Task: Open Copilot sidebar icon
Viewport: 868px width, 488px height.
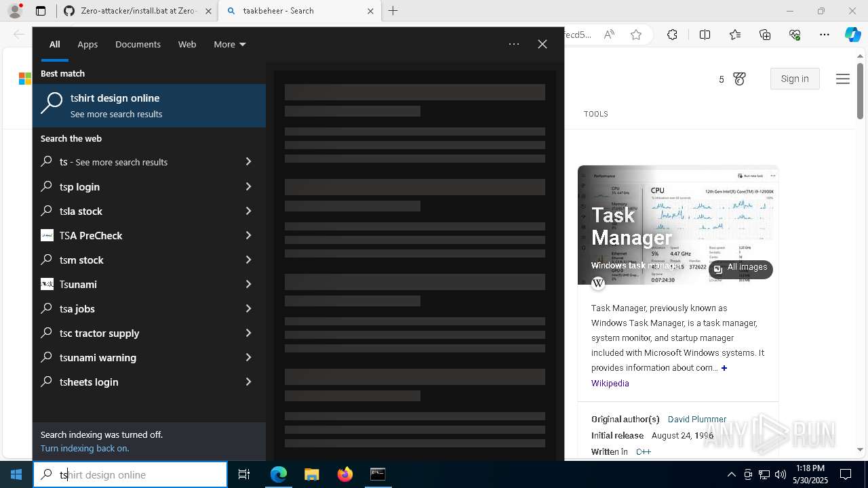Action: pos(852,35)
